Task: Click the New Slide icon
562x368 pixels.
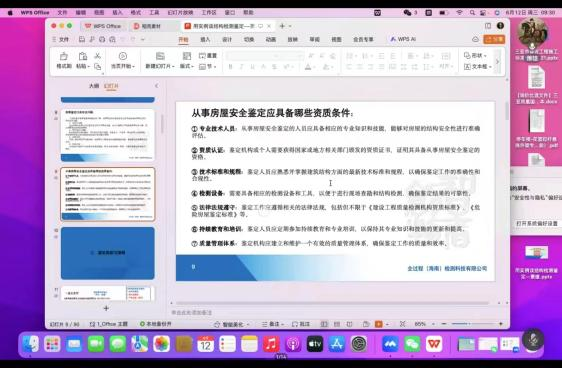Action: [x=160, y=56]
